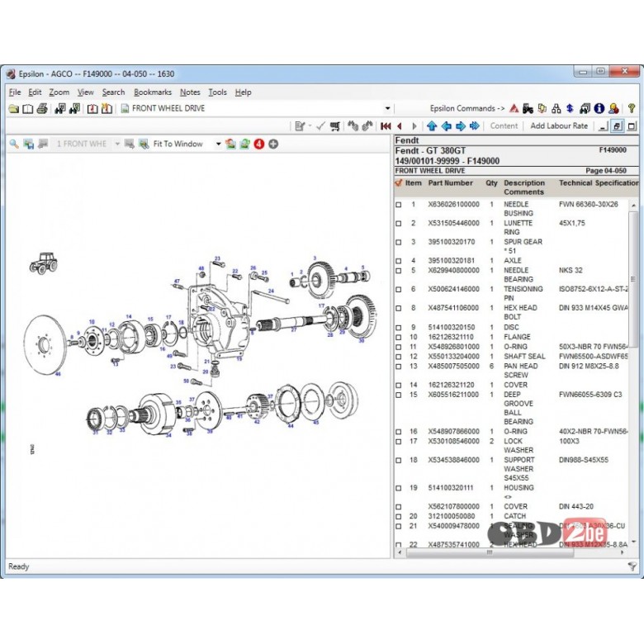Viewport: 644px width, 644px height.
Task: Click the red circle number 4 icon
Action: [258, 144]
